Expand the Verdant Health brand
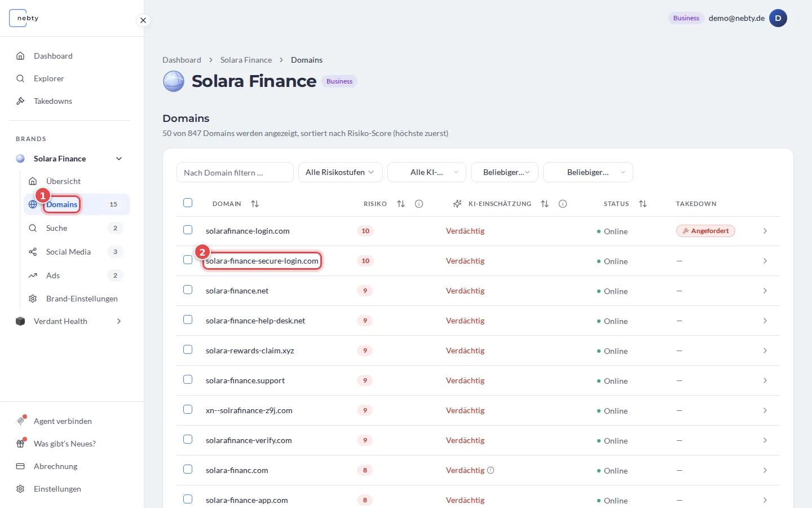This screenshot has width=812, height=508. pyautogui.click(x=119, y=321)
